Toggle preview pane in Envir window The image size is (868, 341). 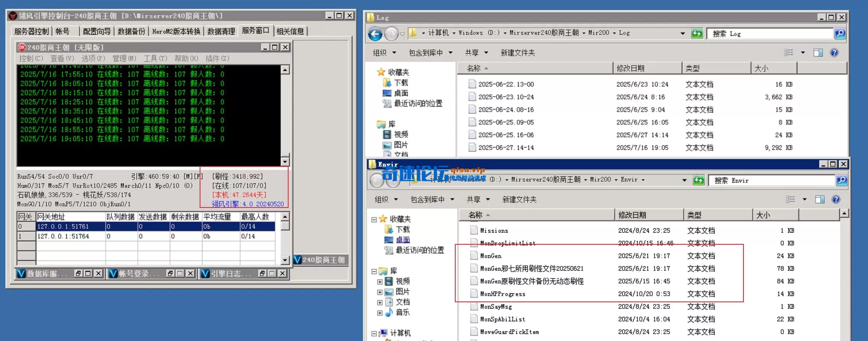(820, 199)
